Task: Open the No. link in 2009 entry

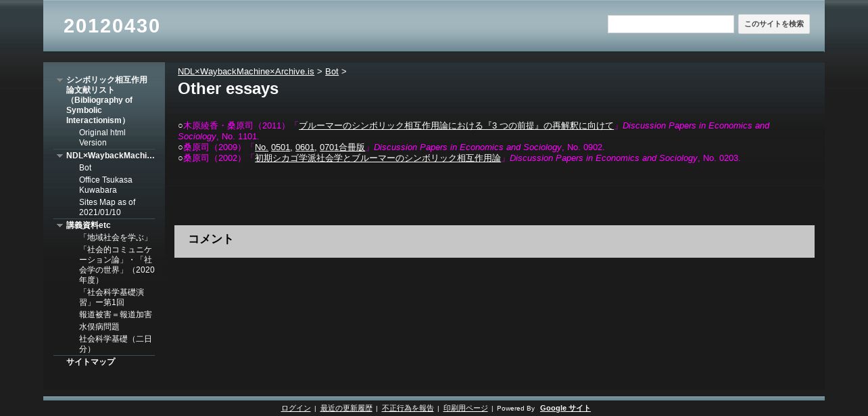Action: click(262, 147)
